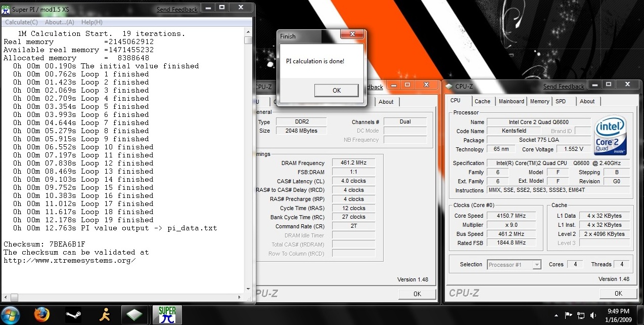Open Steam from the taskbar
This screenshot has width=644, height=325.
(73, 315)
